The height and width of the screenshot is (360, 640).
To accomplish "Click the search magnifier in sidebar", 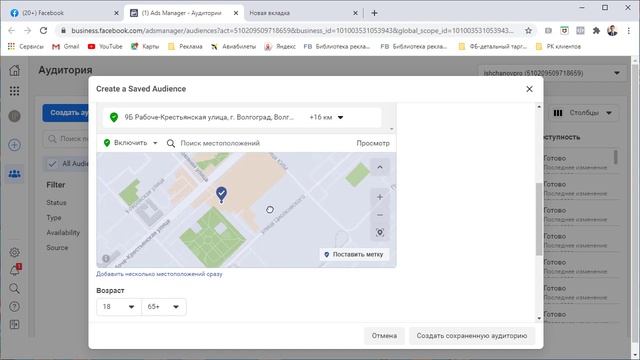I will [x=14, y=289].
